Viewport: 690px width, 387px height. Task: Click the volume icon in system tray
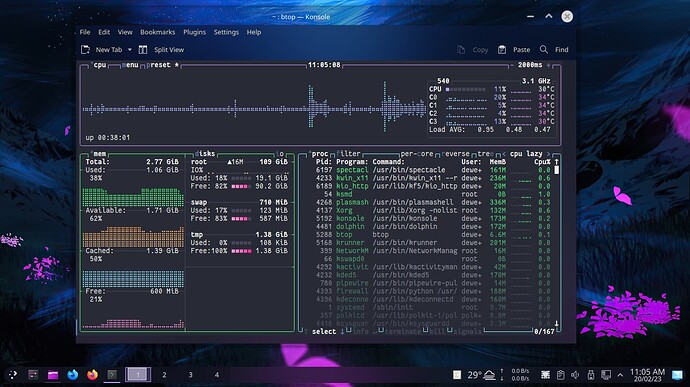tap(575, 375)
